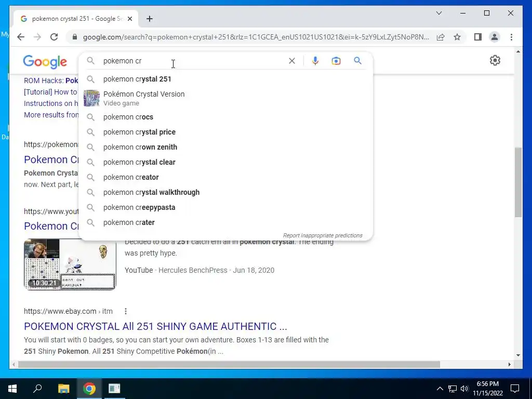The image size is (532, 399).
Task: Select suggestion pokemon crystal price
Action: [225, 132]
